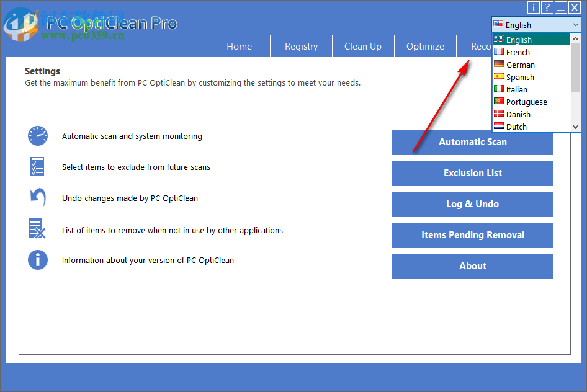Viewport: 587px width, 392px height.
Task: Collapse the English language dropdown arrow
Action: tap(575, 25)
